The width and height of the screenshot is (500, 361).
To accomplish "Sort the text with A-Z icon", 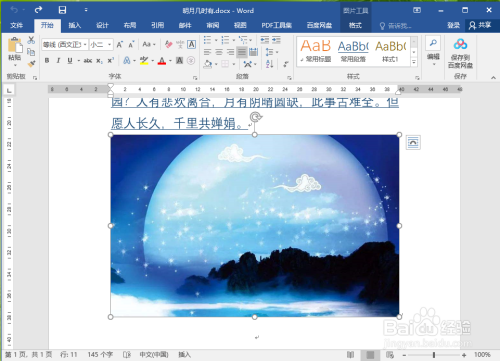I will (270, 64).
